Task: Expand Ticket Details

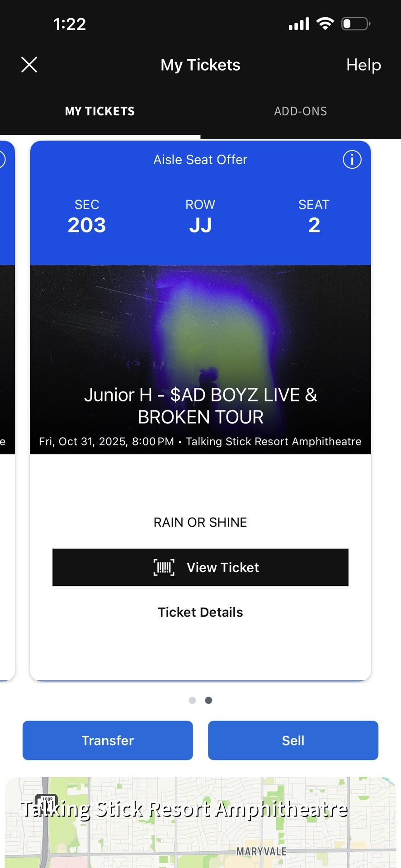Action: coord(200,612)
